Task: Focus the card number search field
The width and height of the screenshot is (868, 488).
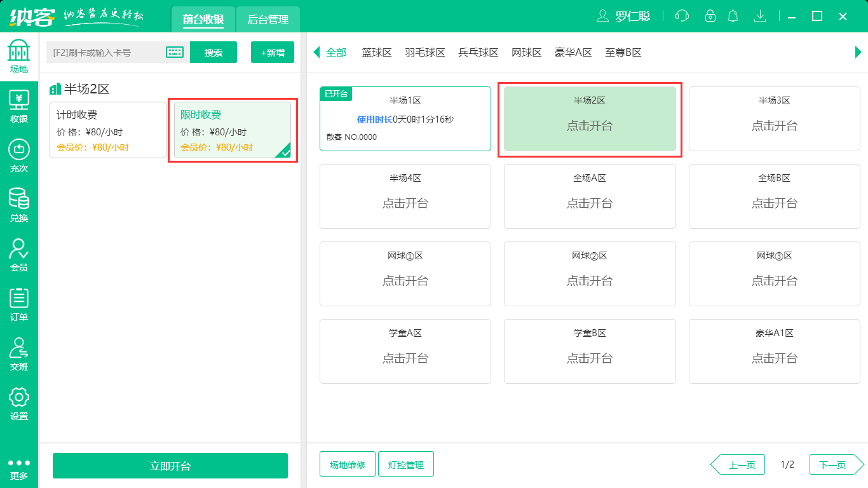Action: [105, 53]
